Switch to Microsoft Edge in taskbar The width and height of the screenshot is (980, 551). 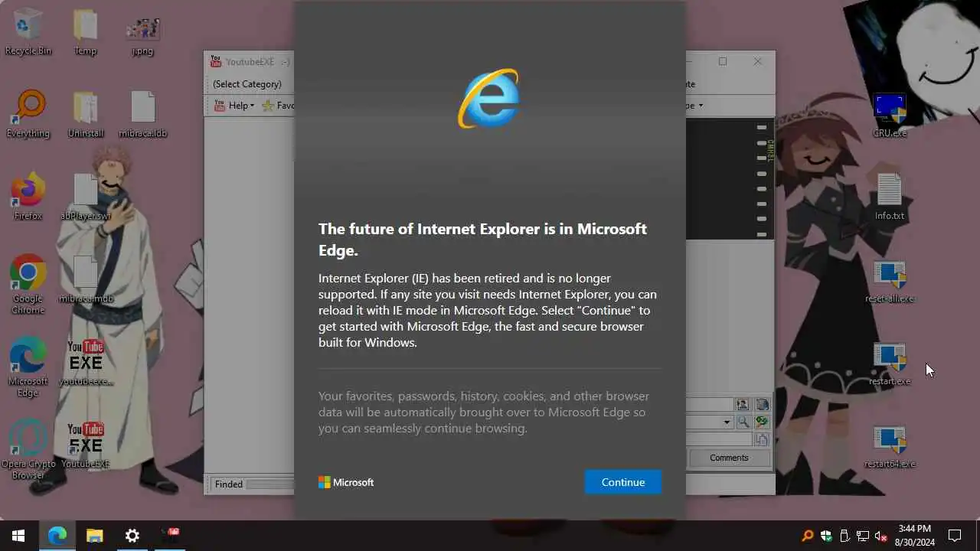tap(57, 536)
